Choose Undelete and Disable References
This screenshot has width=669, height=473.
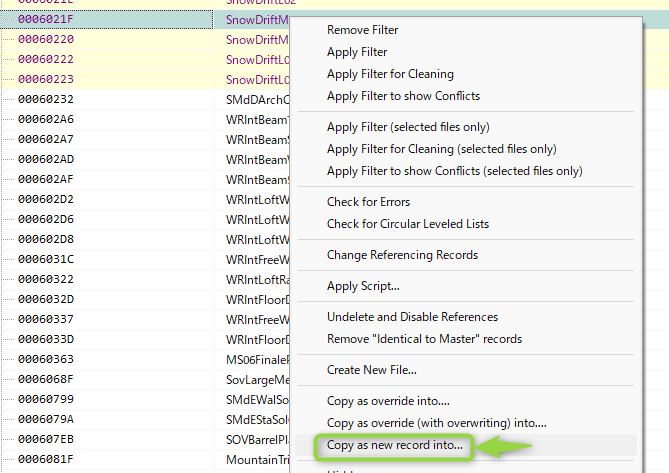(x=411, y=317)
